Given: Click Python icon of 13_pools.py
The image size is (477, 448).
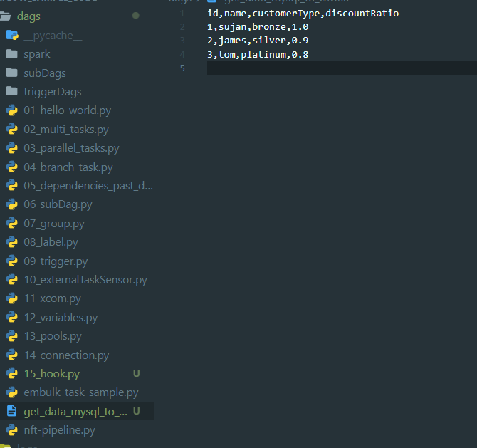Looking at the screenshot, I should (12, 336).
